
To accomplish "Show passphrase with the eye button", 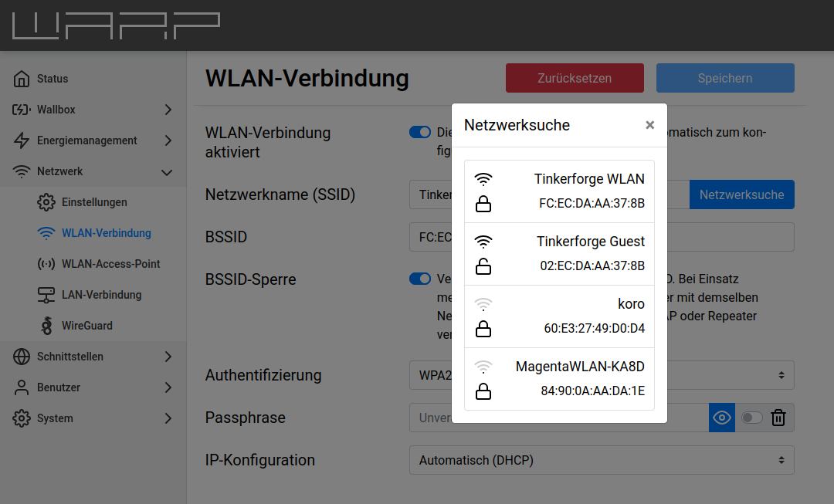I will pyautogui.click(x=722, y=418).
